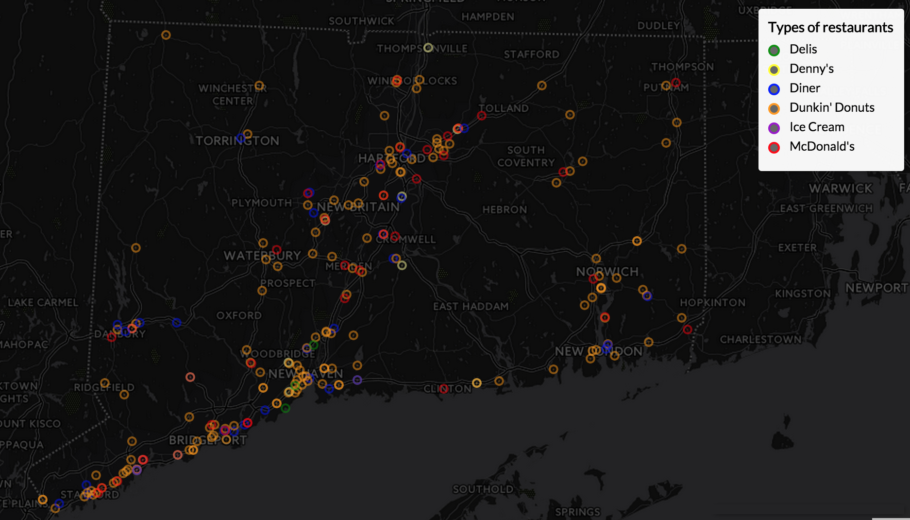
Task: Click the 'WATERBURY' map label
Action: (x=262, y=256)
